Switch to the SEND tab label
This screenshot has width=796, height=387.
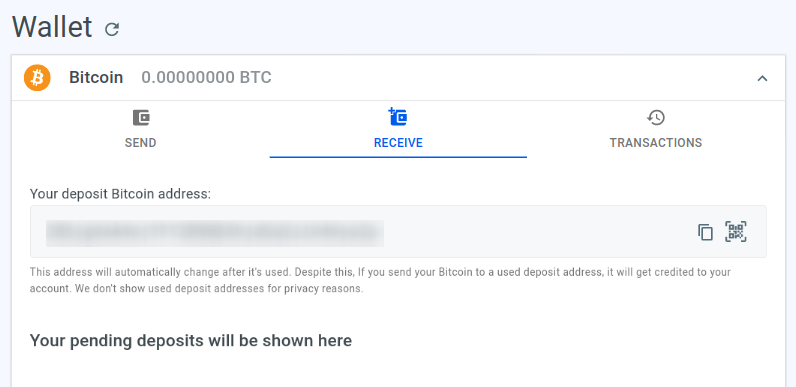coord(141,143)
